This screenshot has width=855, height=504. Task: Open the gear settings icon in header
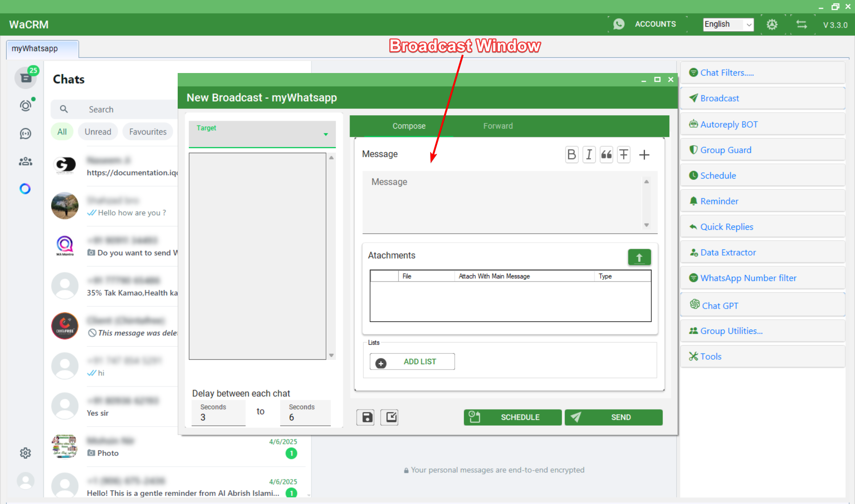[x=772, y=24]
